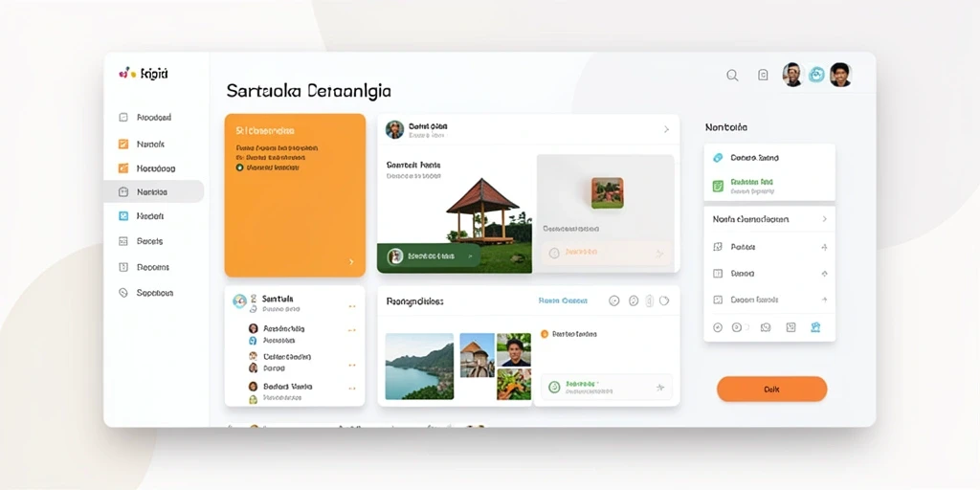
Task: Click circle icon in the peach message field
Action: point(553,253)
